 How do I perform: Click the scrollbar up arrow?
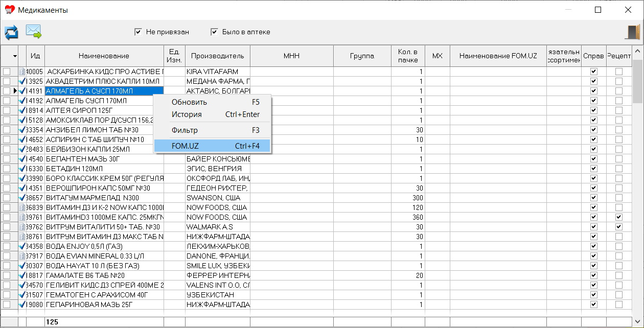[x=638, y=51]
